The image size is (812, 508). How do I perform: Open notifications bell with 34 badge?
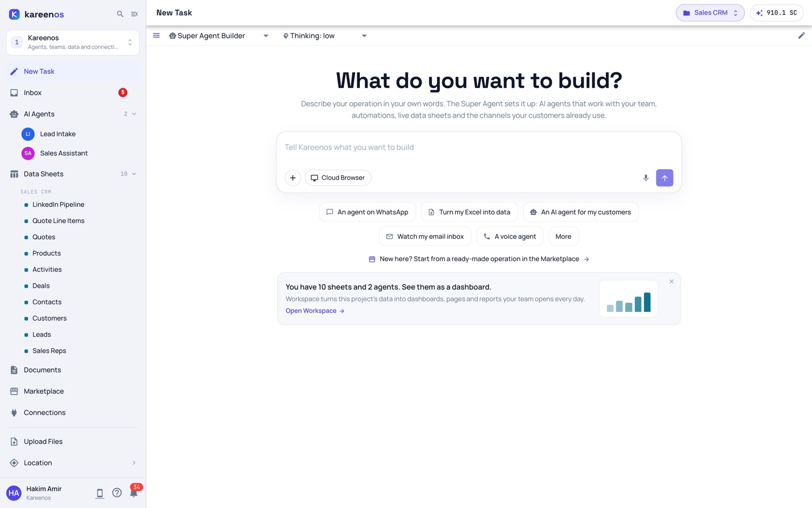tap(134, 493)
